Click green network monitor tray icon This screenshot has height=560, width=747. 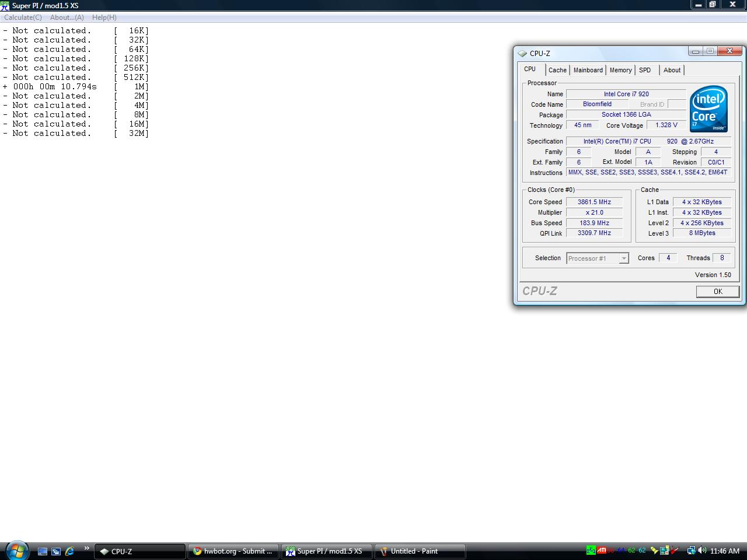pyautogui.click(x=591, y=550)
